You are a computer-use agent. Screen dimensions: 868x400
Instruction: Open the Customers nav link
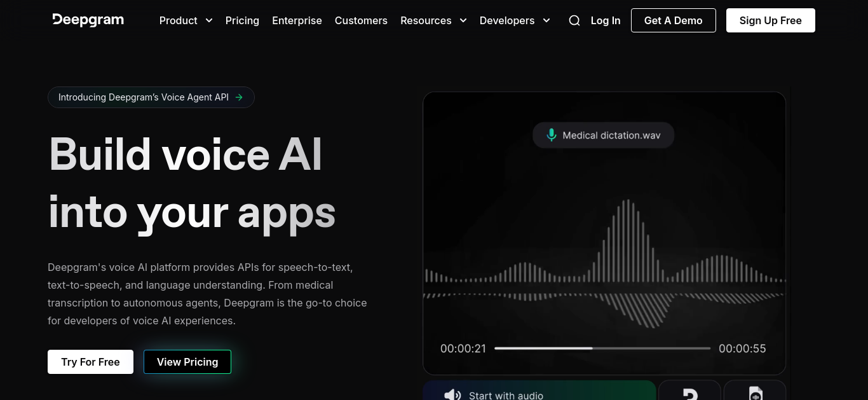tap(361, 20)
